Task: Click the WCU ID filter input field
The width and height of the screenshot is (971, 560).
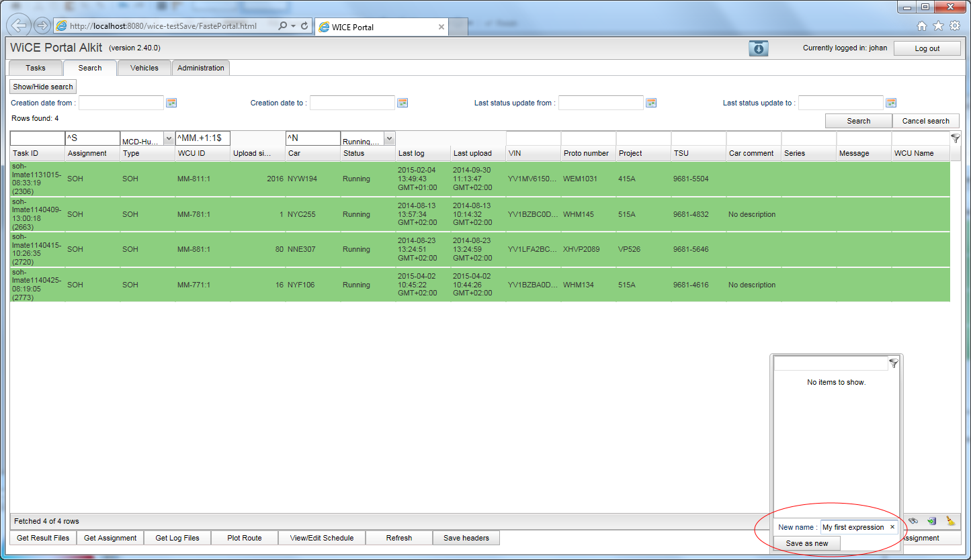Action: tap(202, 138)
